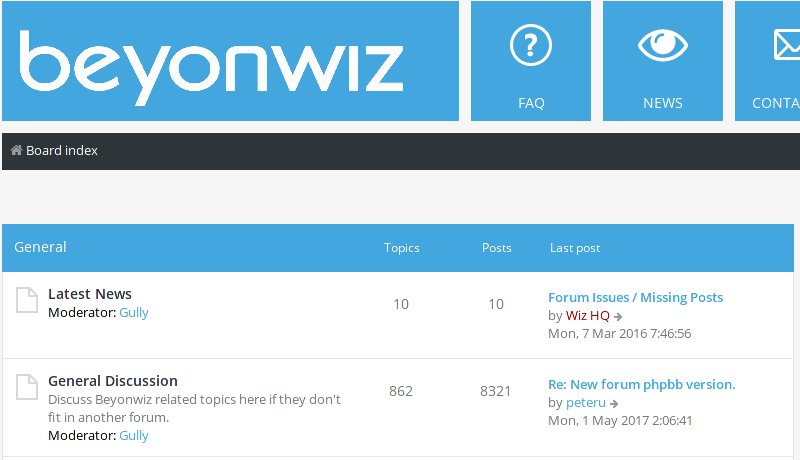This screenshot has height=460, width=800.
Task: Open Re: New forum phpbb version post
Action: click(x=641, y=384)
